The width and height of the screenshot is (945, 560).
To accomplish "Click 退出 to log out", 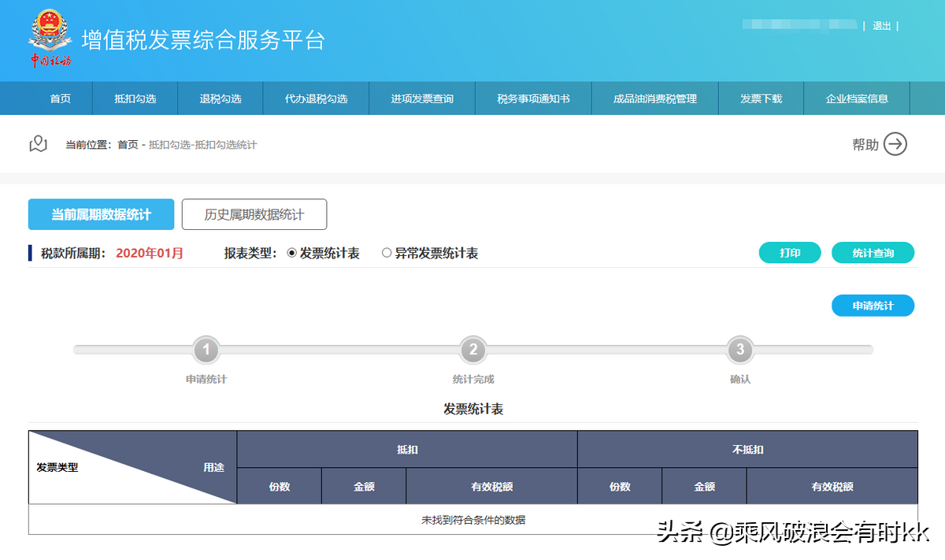I will pyautogui.click(x=881, y=25).
